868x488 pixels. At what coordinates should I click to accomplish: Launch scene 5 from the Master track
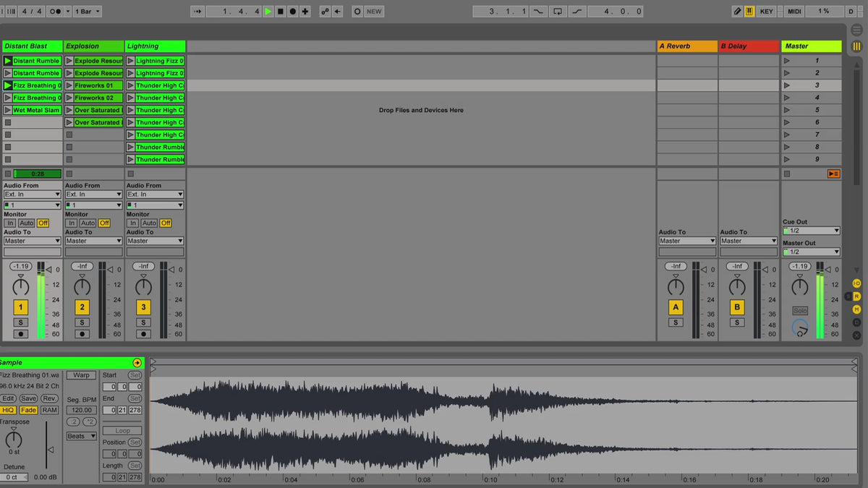click(787, 110)
